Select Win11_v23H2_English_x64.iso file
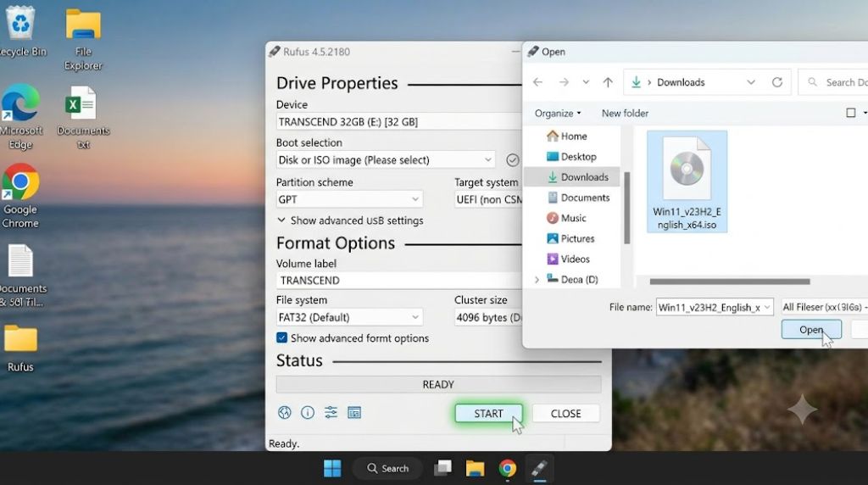 [687, 181]
